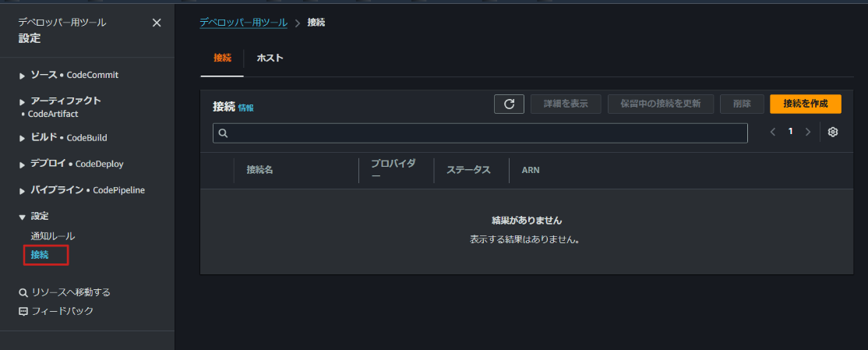Go to previous page arrow
This screenshot has height=350, width=868.
pos(773,132)
